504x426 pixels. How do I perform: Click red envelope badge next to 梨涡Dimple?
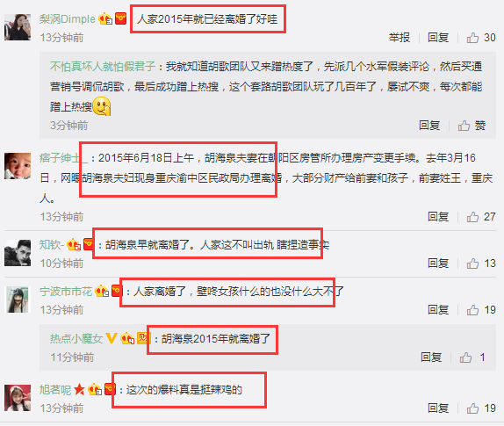click(x=121, y=18)
